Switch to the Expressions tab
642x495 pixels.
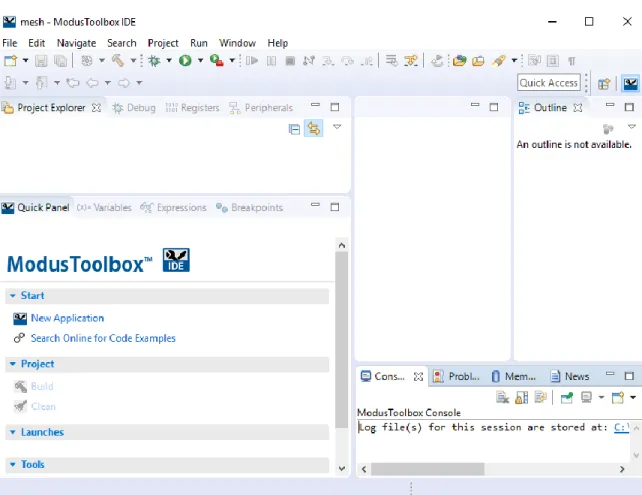[x=173, y=208]
